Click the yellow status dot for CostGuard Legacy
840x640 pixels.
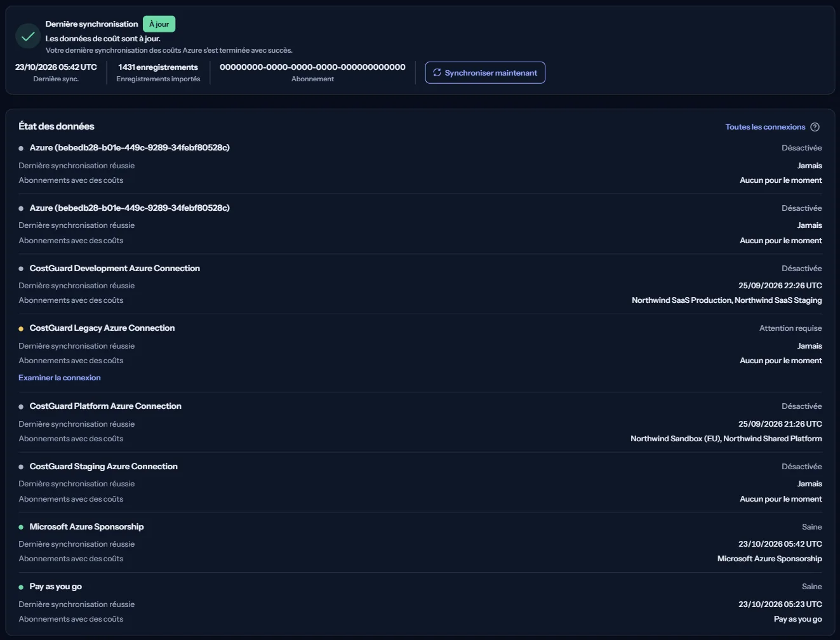tap(21, 329)
